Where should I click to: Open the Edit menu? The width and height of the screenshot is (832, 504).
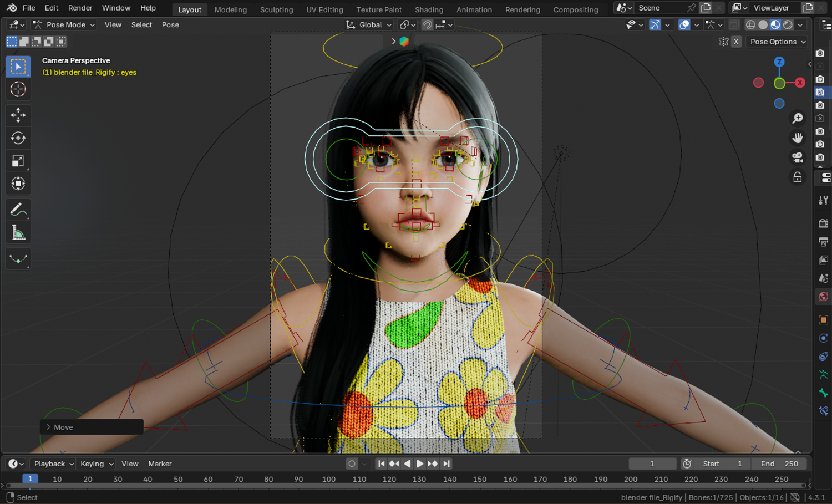coord(52,8)
